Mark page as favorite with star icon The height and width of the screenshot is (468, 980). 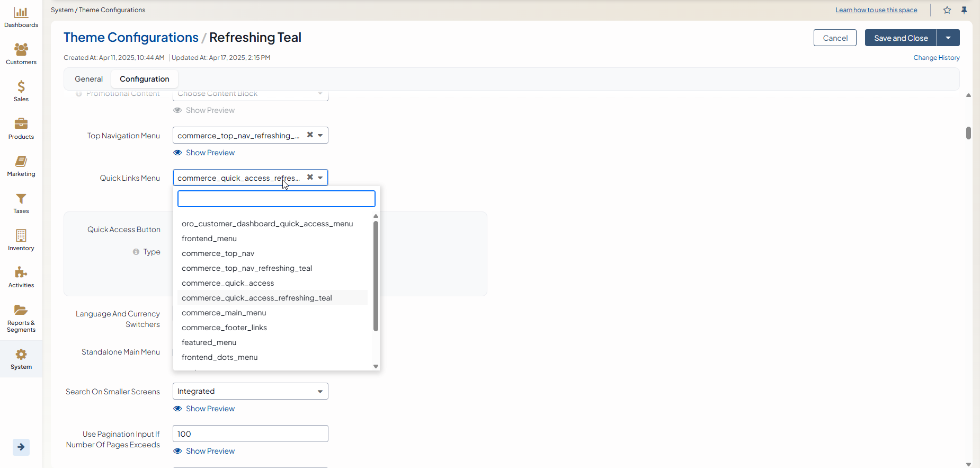[x=947, y=10]
